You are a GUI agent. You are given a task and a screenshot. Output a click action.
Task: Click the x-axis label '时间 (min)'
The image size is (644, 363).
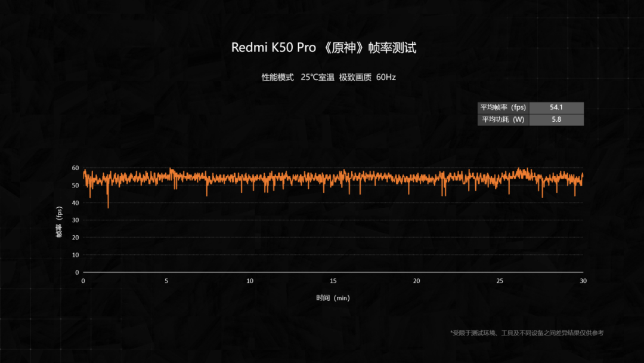point(333,298)
